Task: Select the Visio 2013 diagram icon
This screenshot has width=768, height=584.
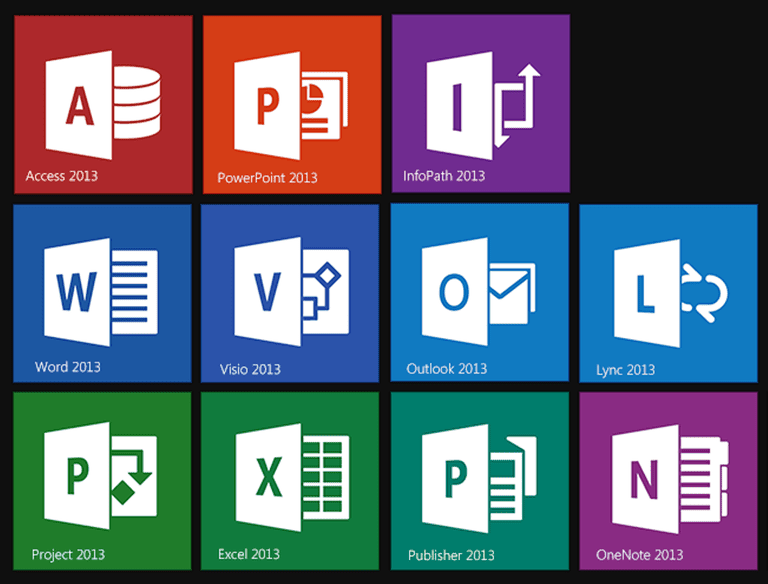Action: pyautogui.click(x=290, y=289)
